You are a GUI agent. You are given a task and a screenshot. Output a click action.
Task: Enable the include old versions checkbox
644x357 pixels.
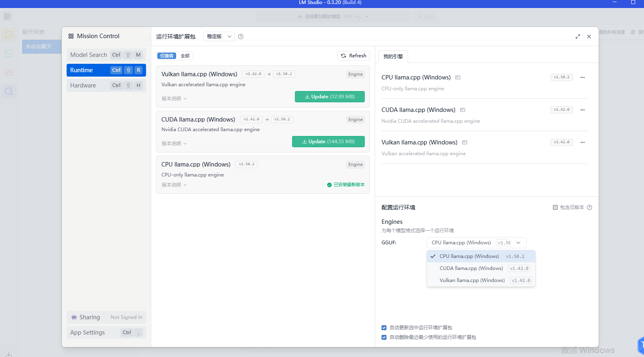[555, 207]
